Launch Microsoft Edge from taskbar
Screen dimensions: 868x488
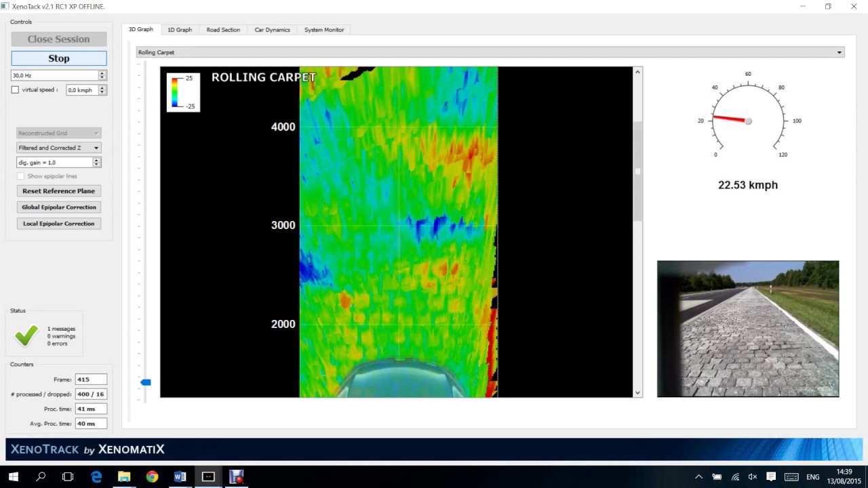(x=96, y=476)
